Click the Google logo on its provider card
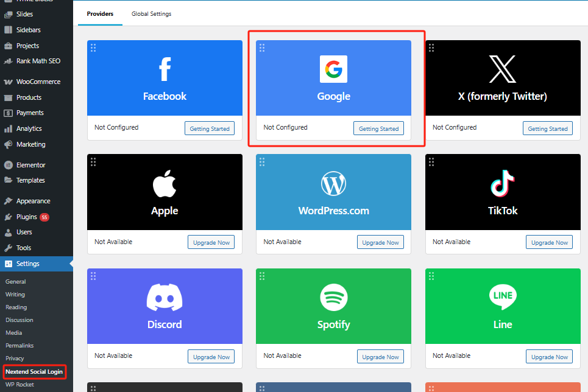 (x=333, y=69)
